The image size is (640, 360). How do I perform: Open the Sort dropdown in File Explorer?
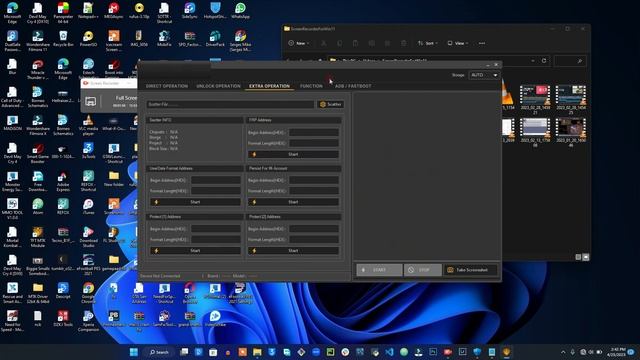pos(428,43)
